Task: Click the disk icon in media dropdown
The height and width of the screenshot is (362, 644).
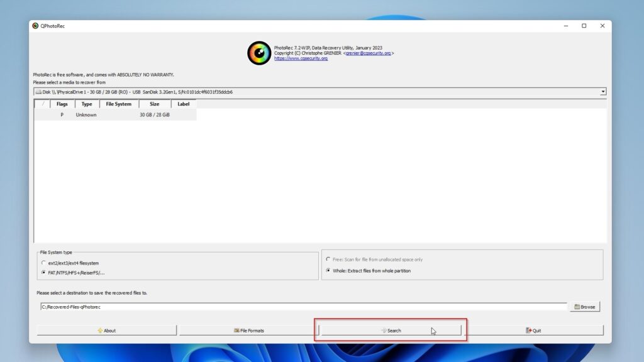Action: (x=38, y=92)
